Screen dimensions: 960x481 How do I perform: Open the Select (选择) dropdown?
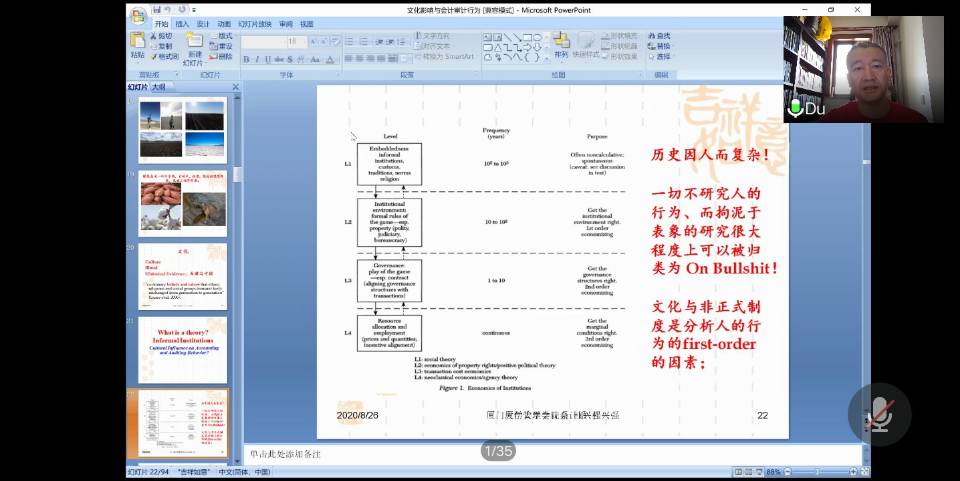pos(659,57)
